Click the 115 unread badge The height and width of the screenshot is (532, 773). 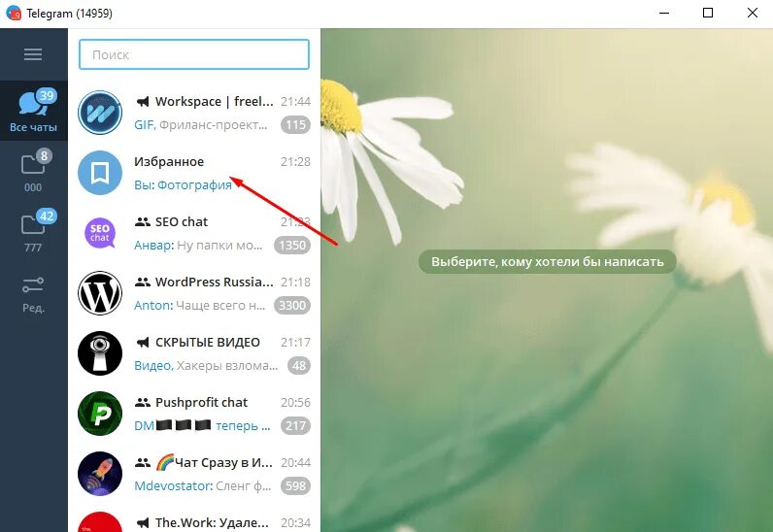[295, 124]
